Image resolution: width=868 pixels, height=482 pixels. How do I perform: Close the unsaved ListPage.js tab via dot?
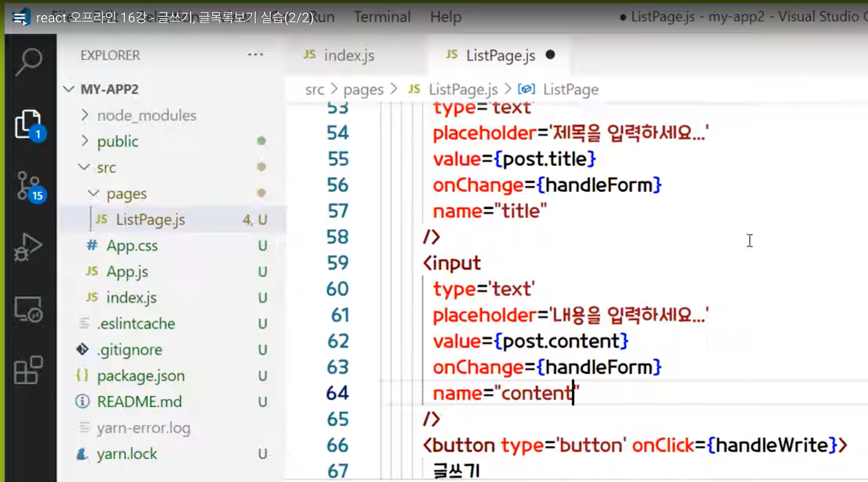pos(550,55)
